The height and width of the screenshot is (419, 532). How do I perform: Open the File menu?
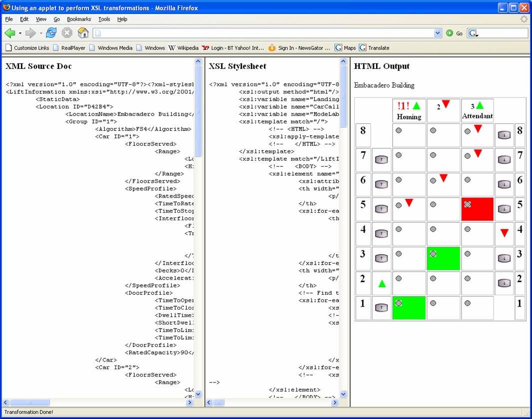9,19
